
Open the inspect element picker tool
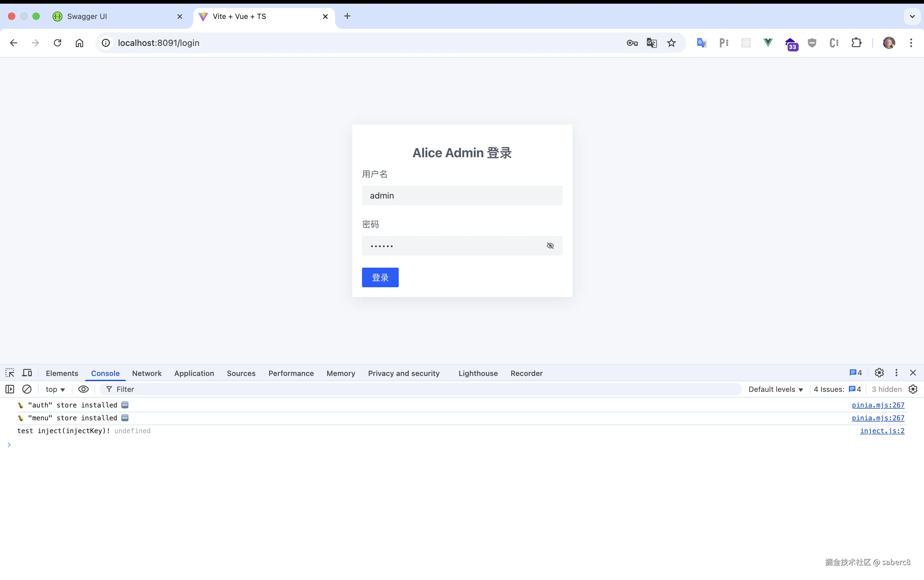tap(10, 373)
